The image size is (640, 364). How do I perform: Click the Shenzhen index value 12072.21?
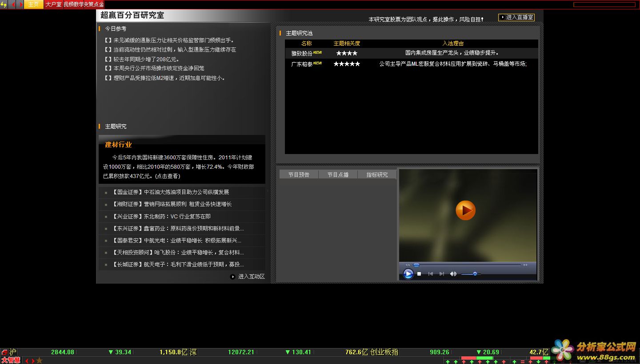241,352
